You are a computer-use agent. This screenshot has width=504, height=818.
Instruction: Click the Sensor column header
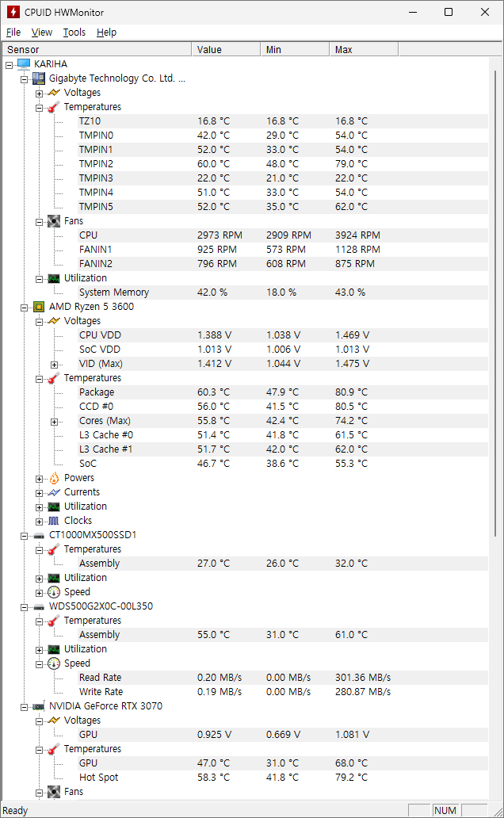[x=97, y=50]
